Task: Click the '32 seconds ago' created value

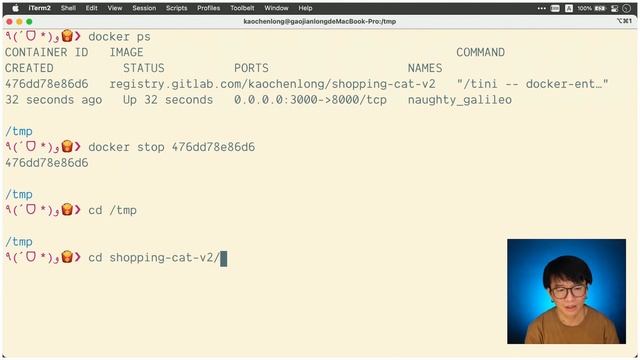Action: 53,100
